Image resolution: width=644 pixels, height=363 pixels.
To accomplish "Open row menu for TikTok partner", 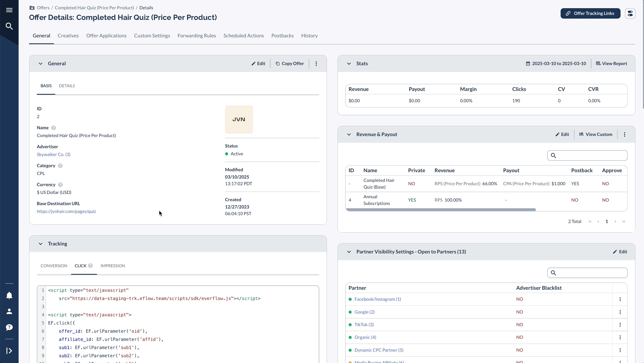I will click(620, 325).
